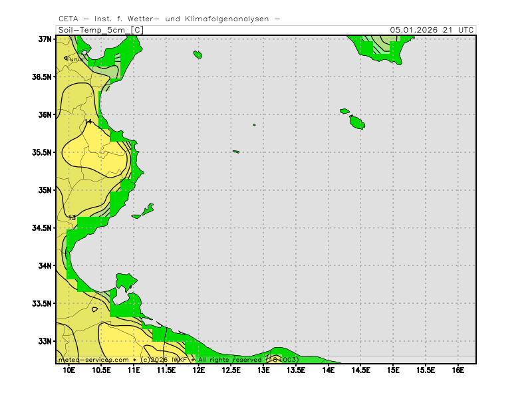
Task: Click the 13E longitude axis label
Action: pyautogui.click(x=263, y=370)
